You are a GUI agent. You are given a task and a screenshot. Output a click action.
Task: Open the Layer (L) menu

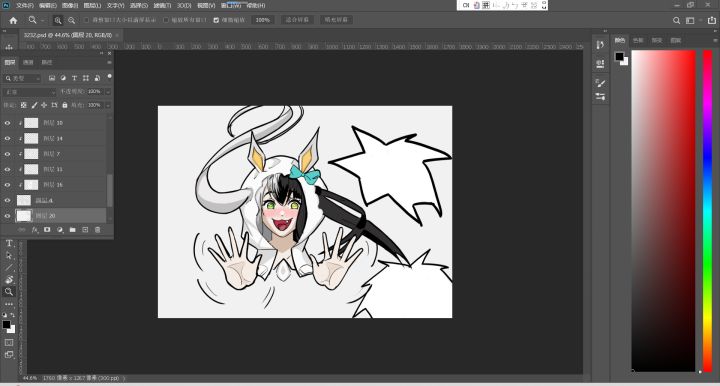tap(92, 6)
